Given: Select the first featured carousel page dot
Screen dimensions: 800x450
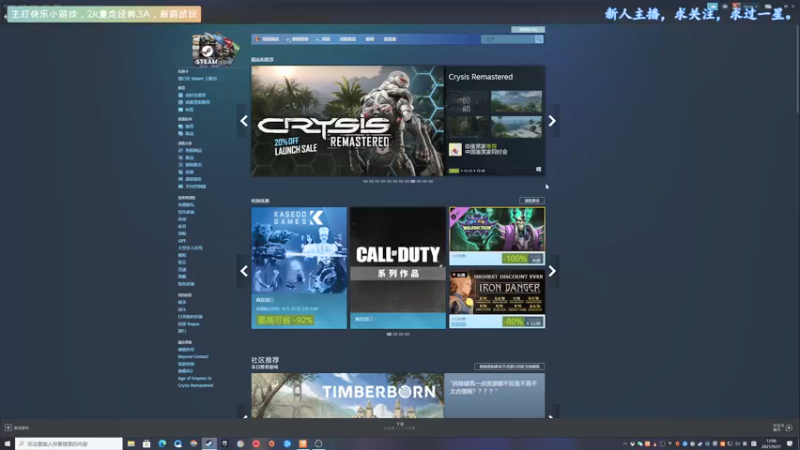Looking at the screenshot, I should 365,181.
